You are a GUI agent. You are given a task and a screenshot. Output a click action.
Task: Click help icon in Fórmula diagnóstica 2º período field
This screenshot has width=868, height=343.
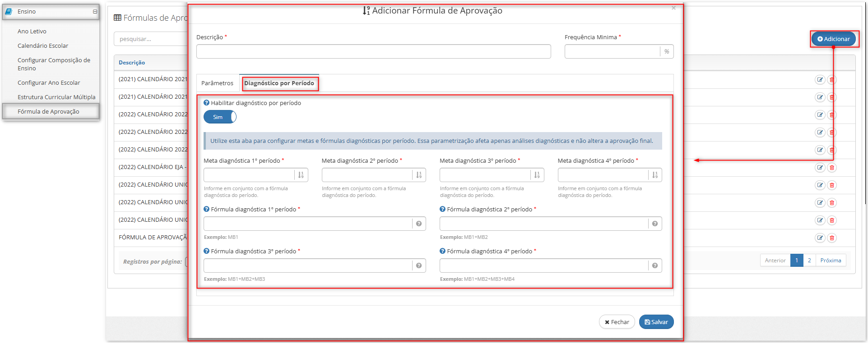point(655,224)
